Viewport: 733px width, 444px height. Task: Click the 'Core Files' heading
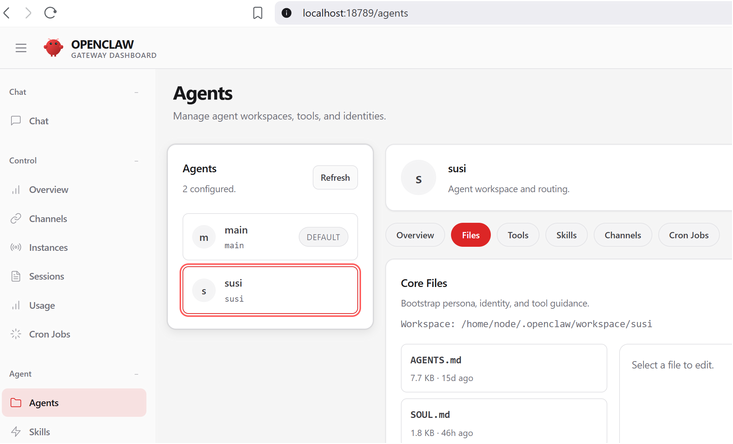[424, 283]
